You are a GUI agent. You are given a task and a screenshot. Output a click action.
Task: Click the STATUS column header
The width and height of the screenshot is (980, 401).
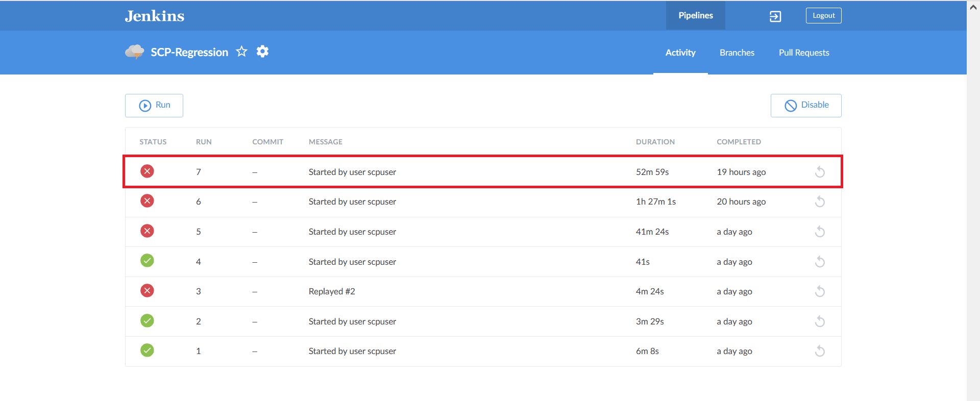click(153, 142)
